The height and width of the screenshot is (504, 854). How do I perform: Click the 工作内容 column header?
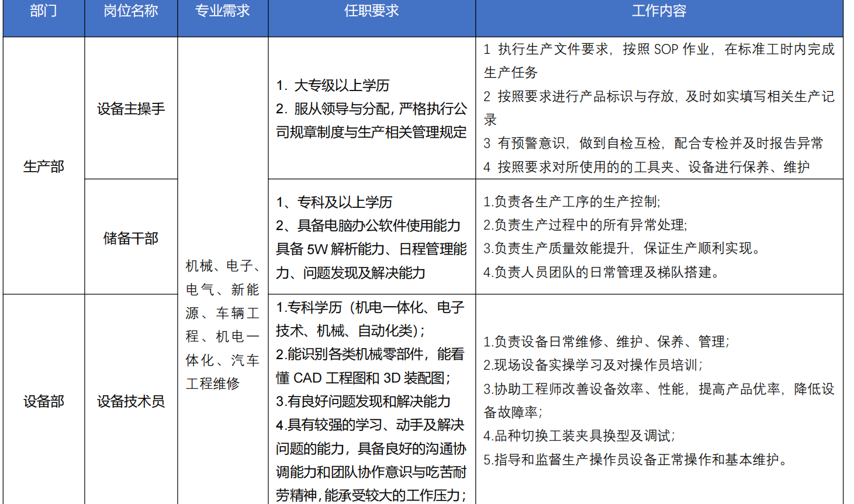point(659,11)
